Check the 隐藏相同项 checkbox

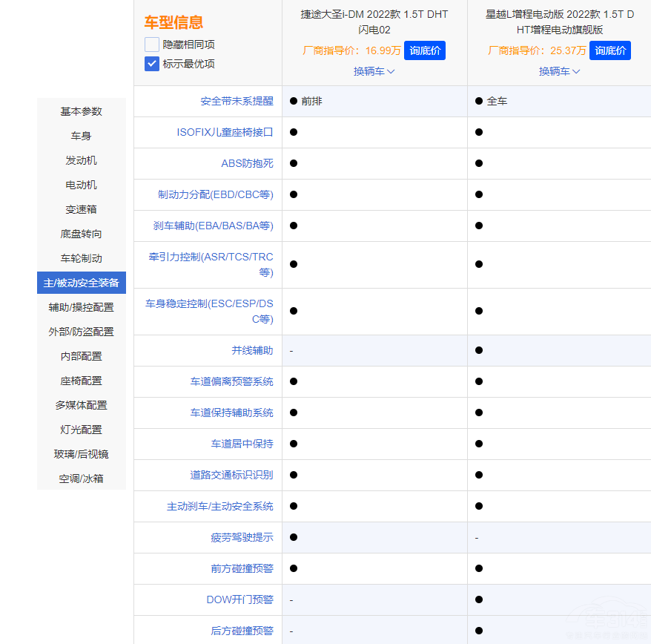pos(152,45)
